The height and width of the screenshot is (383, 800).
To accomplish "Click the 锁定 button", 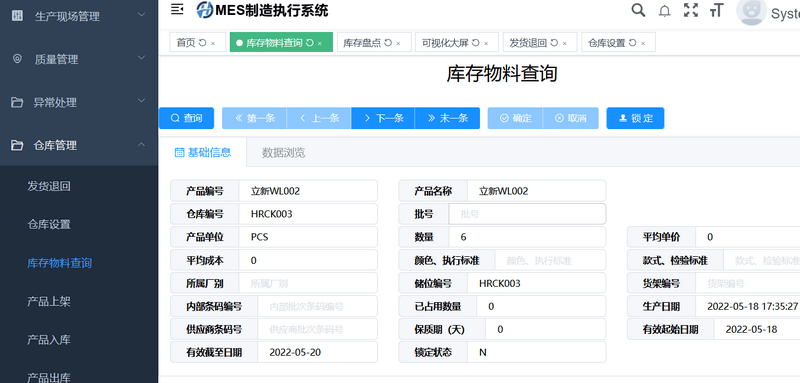I will [x=635, y=118].
